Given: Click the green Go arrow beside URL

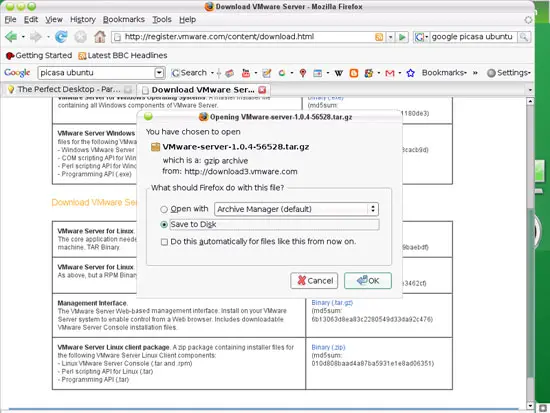Looking at the screenshot, I should pyautogui.click(x=402, y=37).
